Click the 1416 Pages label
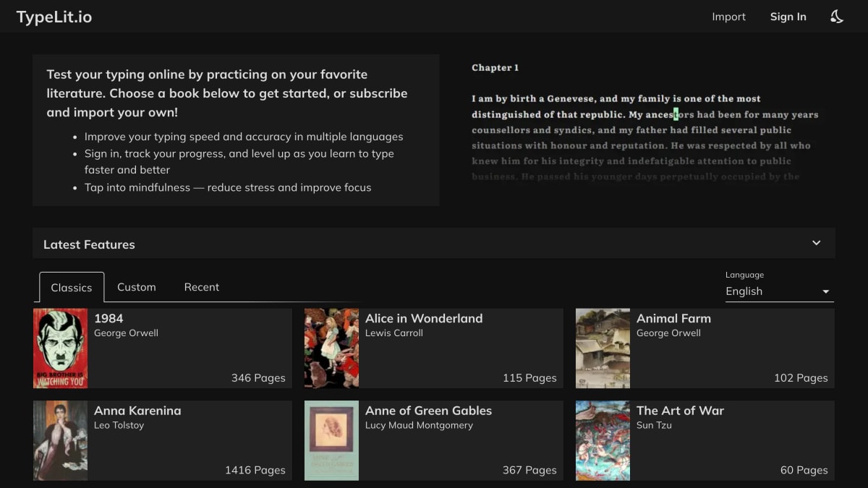 pyautogui.click(x=255, y=470)
